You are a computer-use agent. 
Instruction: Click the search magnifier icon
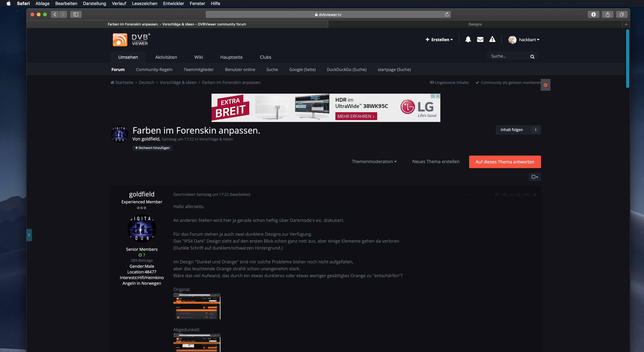coord(532,57)
